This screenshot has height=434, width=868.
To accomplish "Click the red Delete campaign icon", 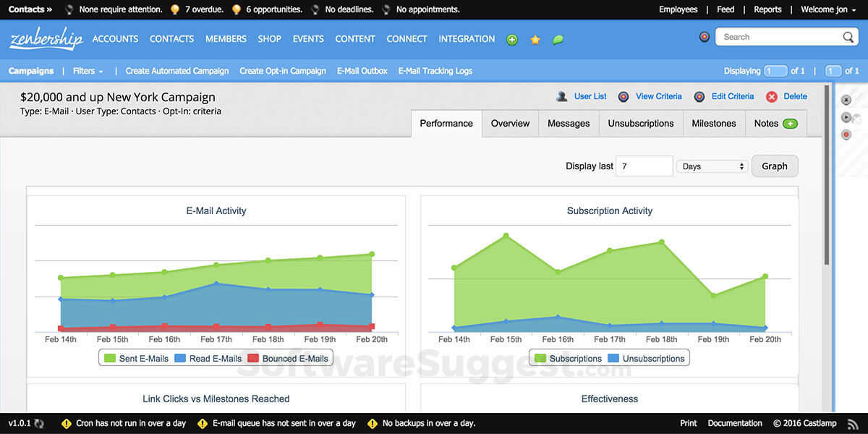I will (772, 97).
